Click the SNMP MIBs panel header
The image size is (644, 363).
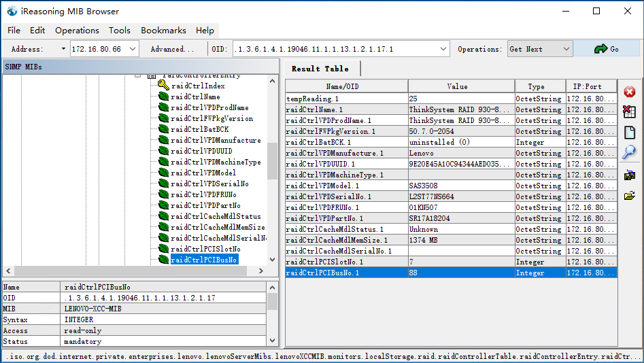point(141,67)
